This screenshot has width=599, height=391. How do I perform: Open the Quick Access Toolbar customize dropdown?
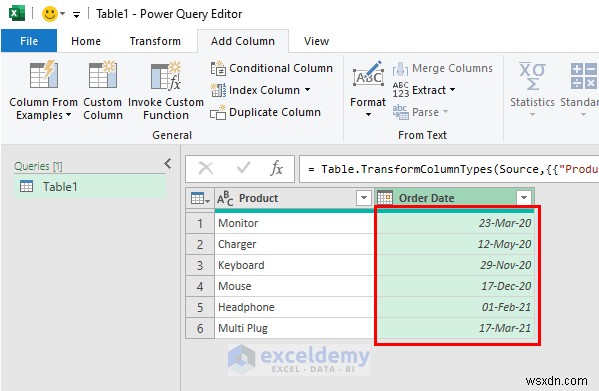coord(76,15)
